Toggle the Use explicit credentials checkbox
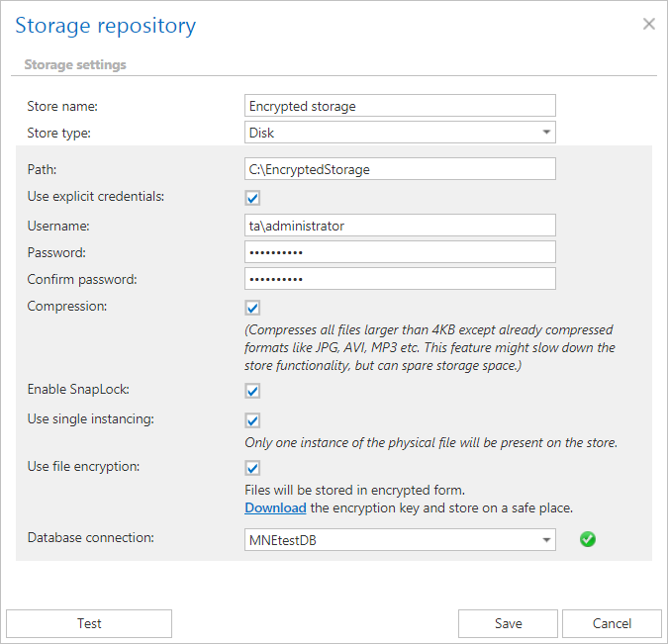This screenshot has width=668, height=644. pyautogui.click(x=253, y=198)
